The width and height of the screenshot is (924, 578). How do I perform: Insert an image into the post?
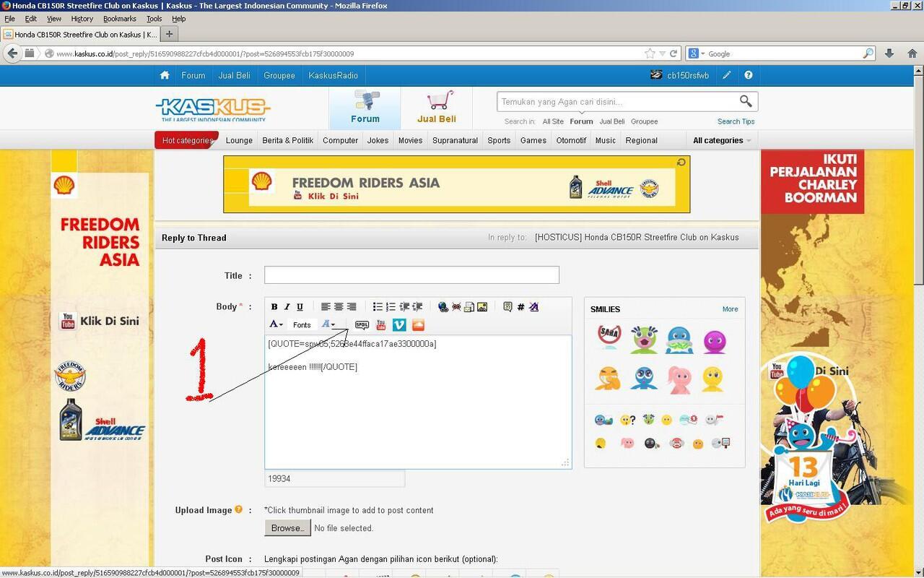click(x=482, y=307)
